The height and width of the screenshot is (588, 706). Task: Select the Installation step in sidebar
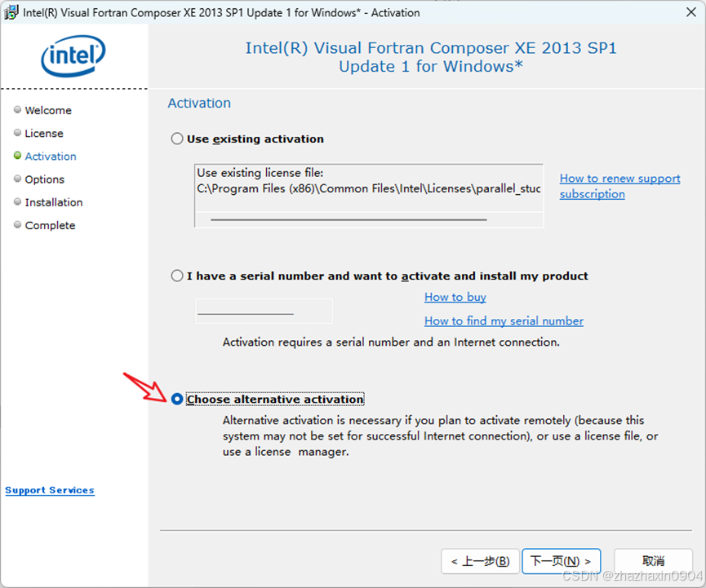click(x=54, y=202)
